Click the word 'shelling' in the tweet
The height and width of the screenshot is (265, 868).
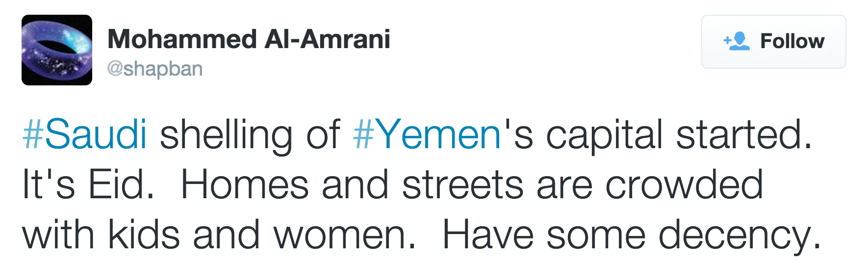226,134
